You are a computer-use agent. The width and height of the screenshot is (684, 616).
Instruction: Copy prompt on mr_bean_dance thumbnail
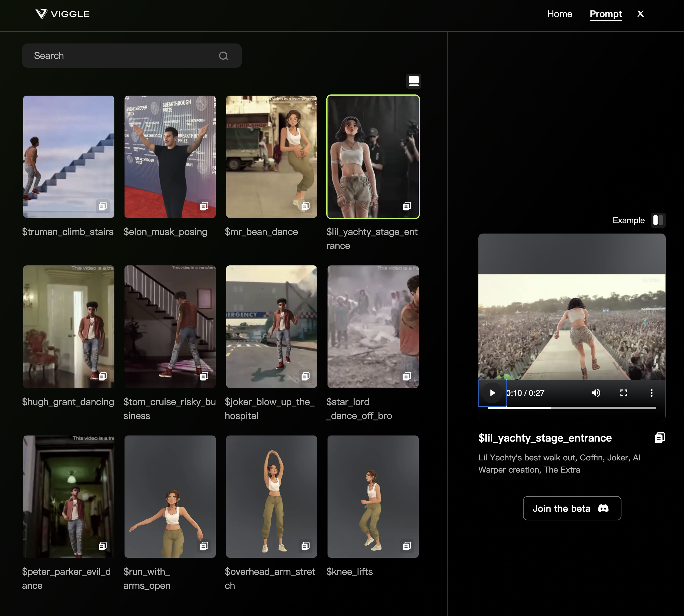(x=306, y=206)
